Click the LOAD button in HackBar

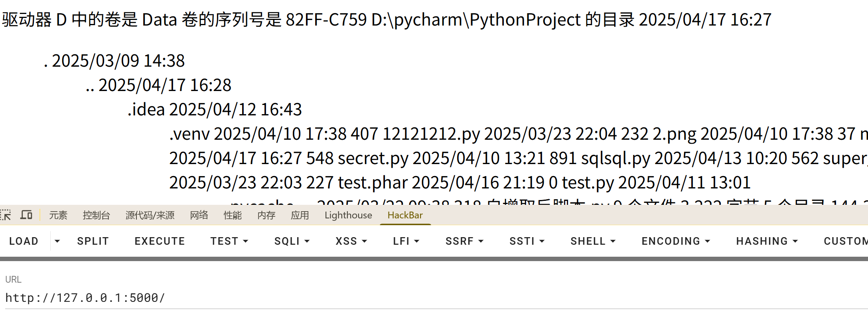point(24,241)
